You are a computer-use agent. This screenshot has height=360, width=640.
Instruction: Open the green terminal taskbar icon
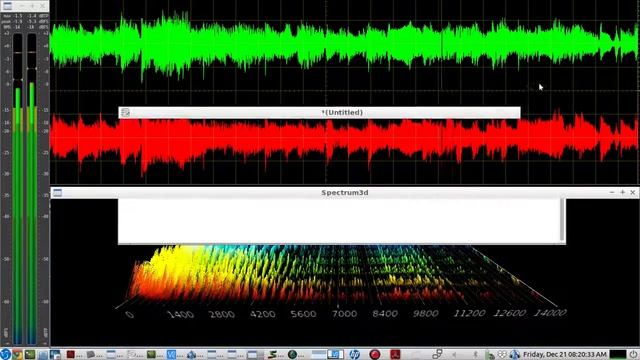click(30, 354)
